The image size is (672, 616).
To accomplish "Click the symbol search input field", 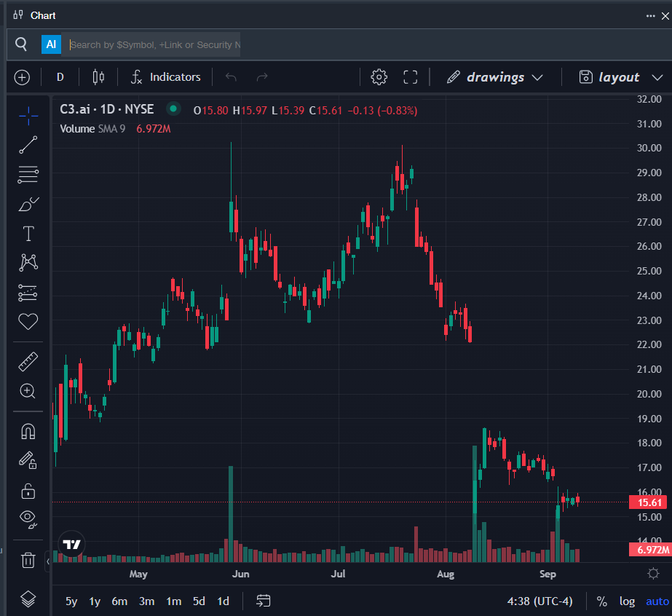I will tap(153, 44).
